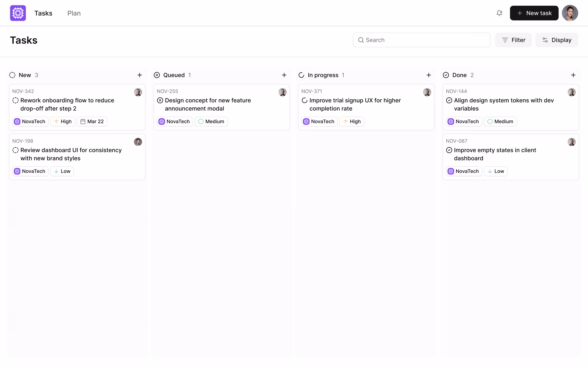Toggle the done checkmark on the NOV-067 card
The width and height of the screenshot is (588, 367).
[449, 150]
